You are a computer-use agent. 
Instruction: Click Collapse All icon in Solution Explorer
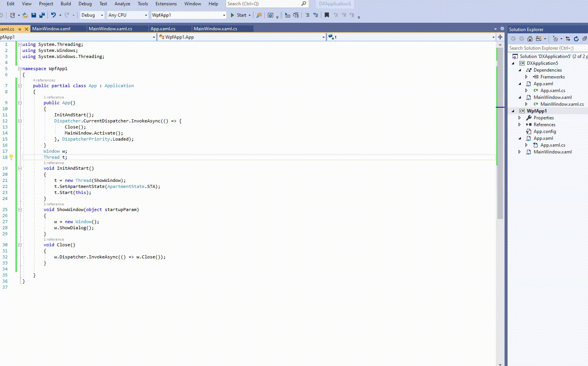(x=585, y=39)
